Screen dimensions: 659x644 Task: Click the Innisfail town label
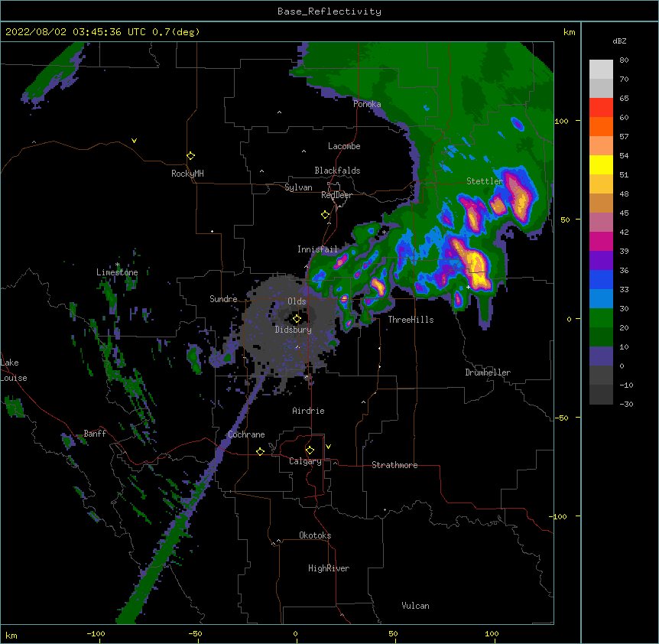coord(317,249)
